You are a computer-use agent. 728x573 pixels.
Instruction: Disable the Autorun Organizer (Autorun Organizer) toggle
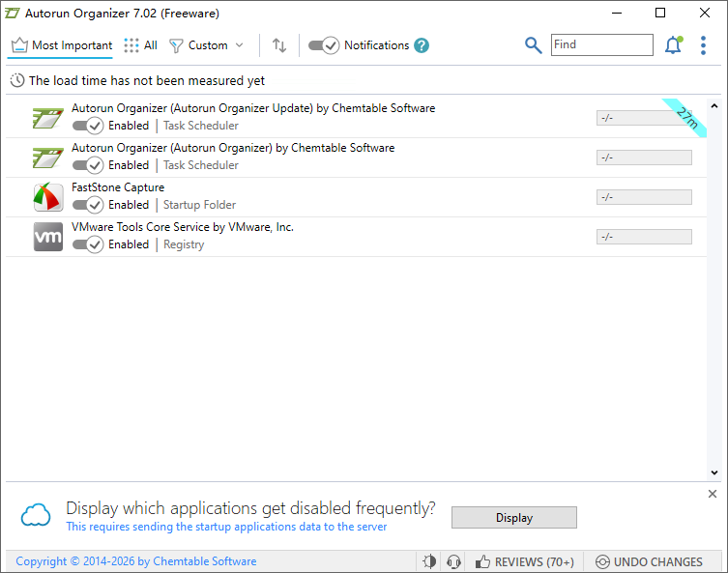click(88, 165)
